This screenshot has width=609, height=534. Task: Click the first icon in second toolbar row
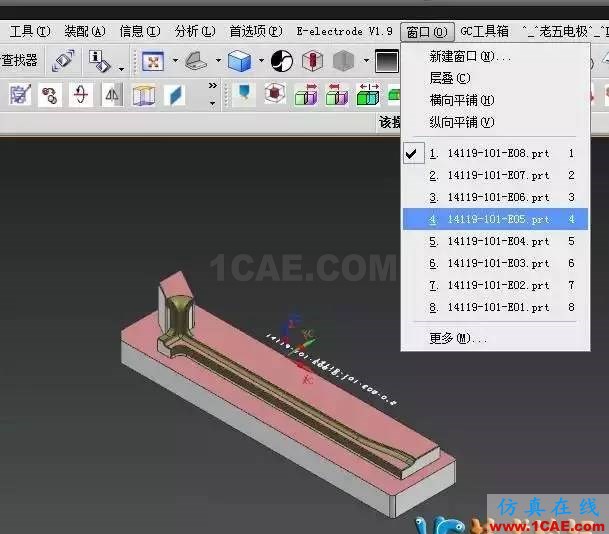coord(19,94)
